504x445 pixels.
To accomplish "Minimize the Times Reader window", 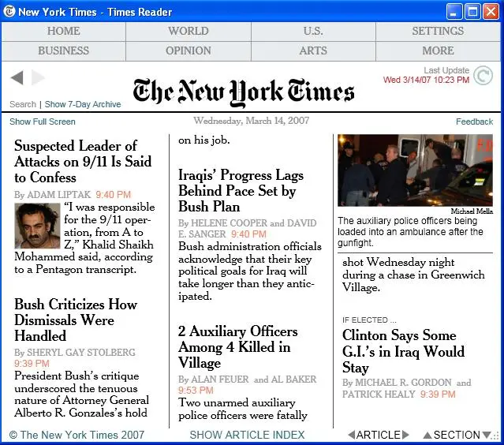I will point(454,12).
